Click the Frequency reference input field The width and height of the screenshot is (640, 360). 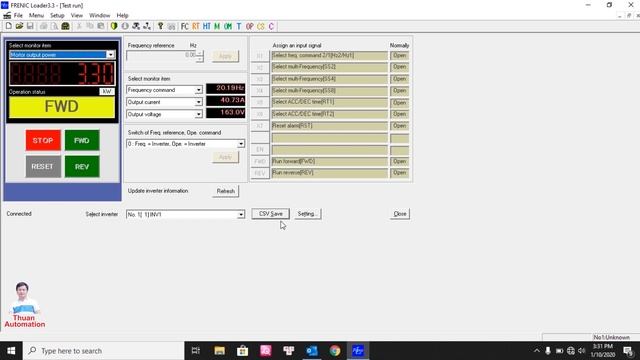point(161,55)
